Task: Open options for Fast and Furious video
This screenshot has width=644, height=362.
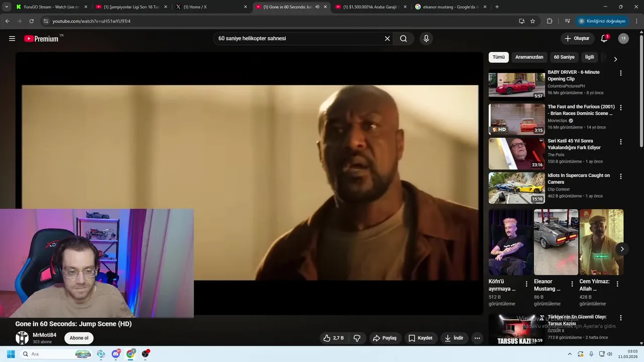Action: point(620,108)
